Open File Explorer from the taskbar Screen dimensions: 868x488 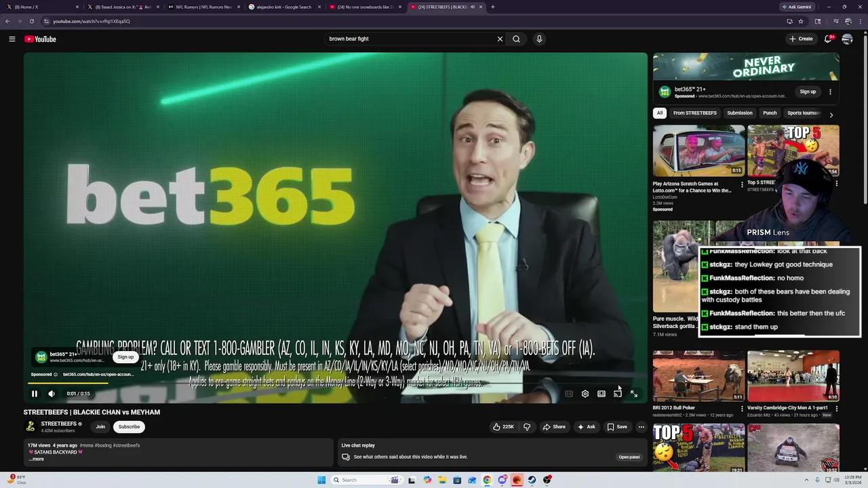click(x=442, y=480)
